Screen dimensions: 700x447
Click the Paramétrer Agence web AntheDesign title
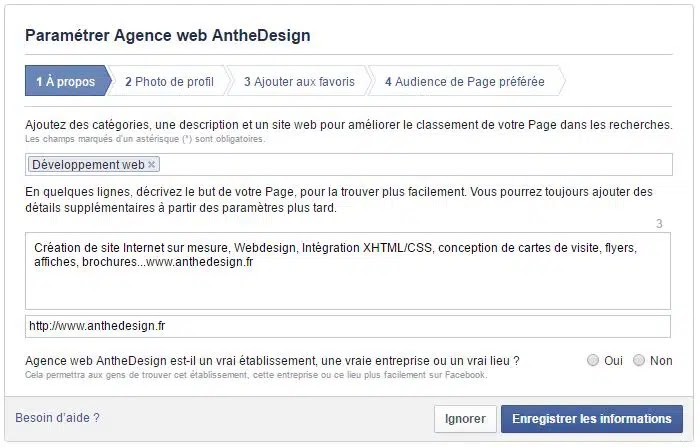click(167, 35)
